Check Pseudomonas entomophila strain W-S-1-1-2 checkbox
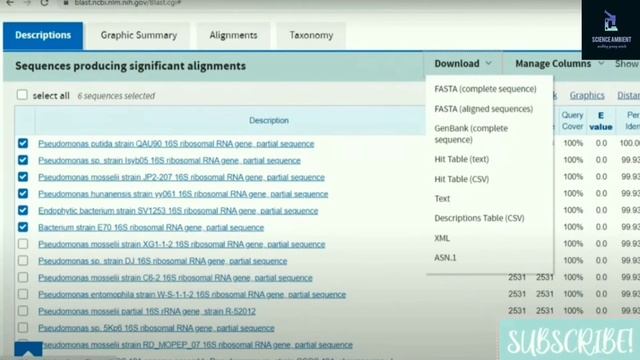Screen dimensions: 640x360 (x=23, y=294)
